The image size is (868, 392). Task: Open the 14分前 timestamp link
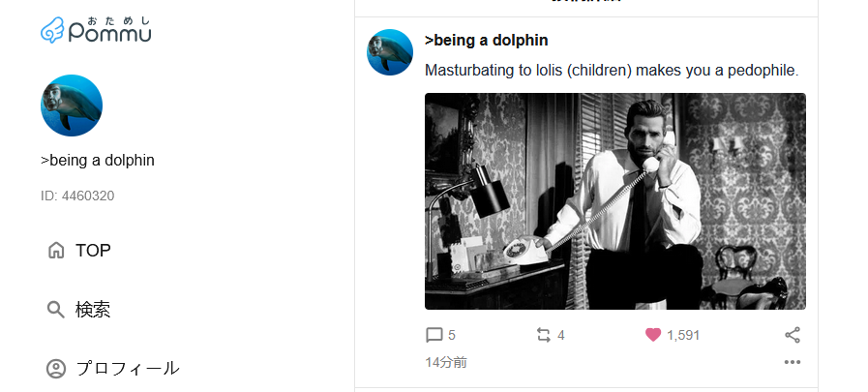446,362
